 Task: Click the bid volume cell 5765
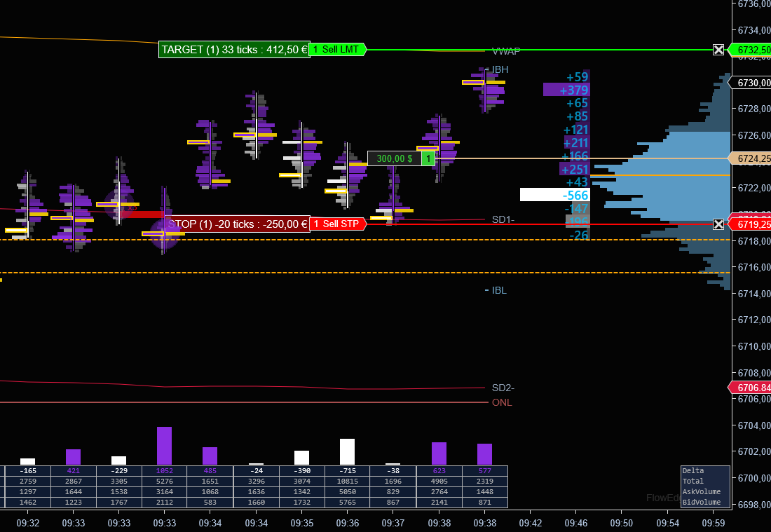pyautogui.click(x=347, y=502)
